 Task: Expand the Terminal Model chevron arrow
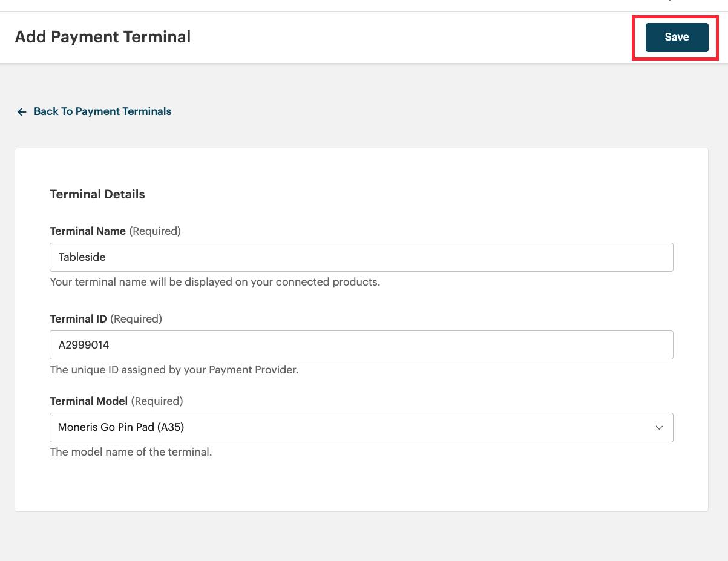coord(659,427)
